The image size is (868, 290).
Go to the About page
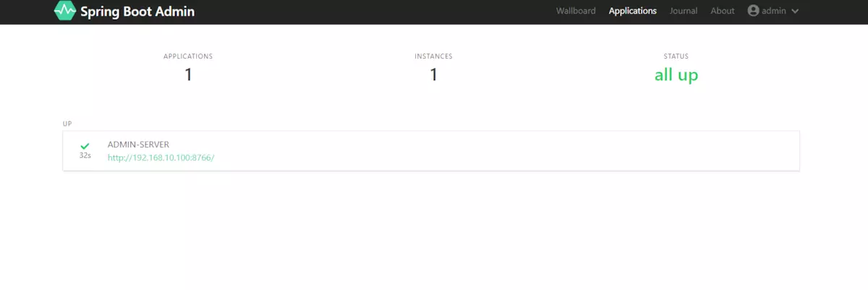[723, 11]
